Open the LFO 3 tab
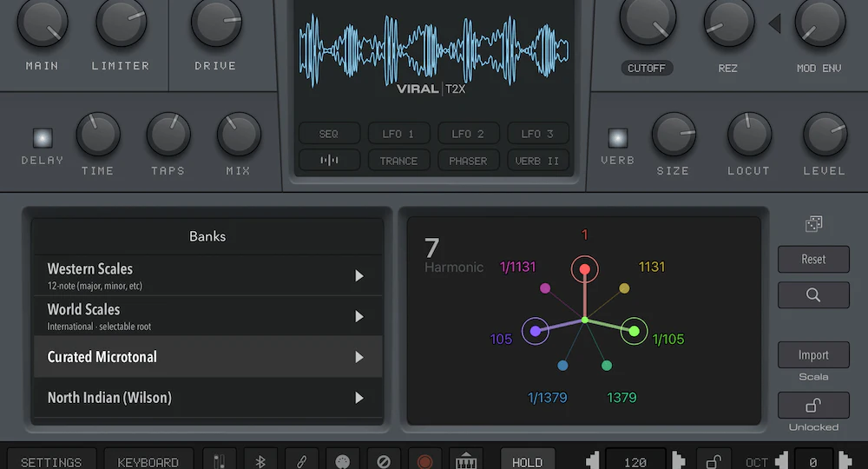This screenshot has width=868, height=469. 537,134
